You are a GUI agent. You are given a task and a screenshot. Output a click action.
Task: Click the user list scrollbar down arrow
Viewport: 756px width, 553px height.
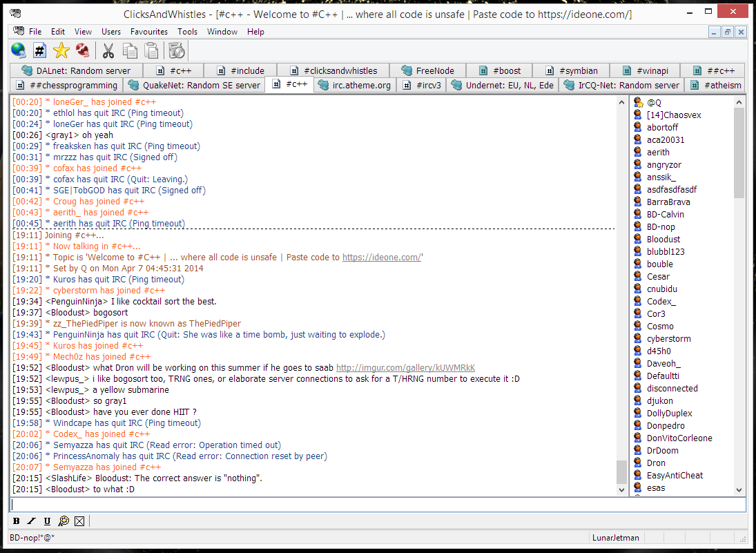click(x=739, y=488)
